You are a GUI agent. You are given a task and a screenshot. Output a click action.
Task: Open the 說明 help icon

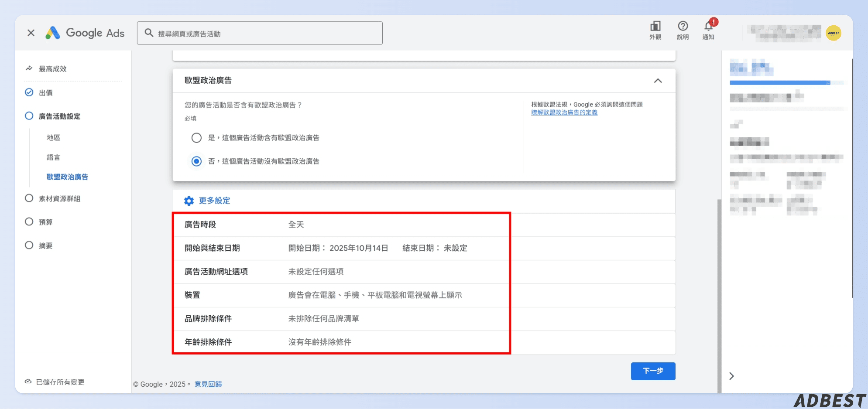point(683,31)
